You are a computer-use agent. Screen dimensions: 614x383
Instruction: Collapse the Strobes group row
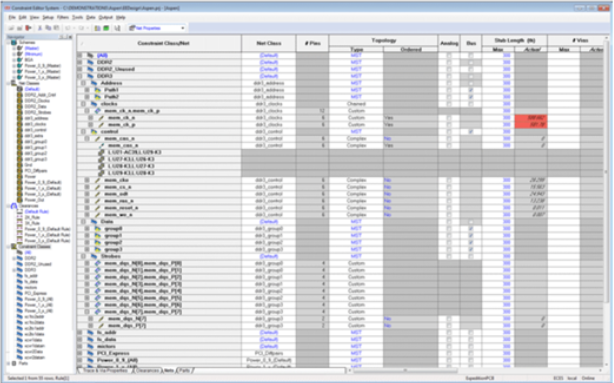point(83,256)
